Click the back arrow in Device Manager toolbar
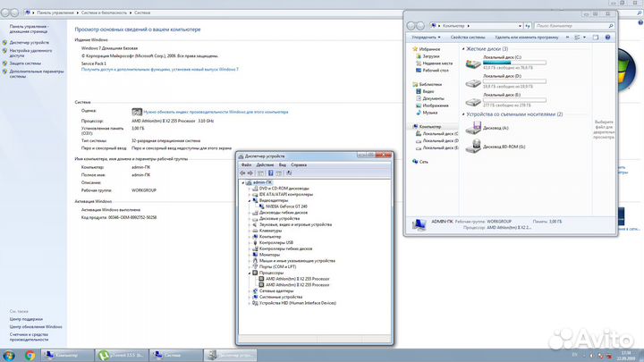This screenshot has width=644, height=362. click(x=242, y=173)
